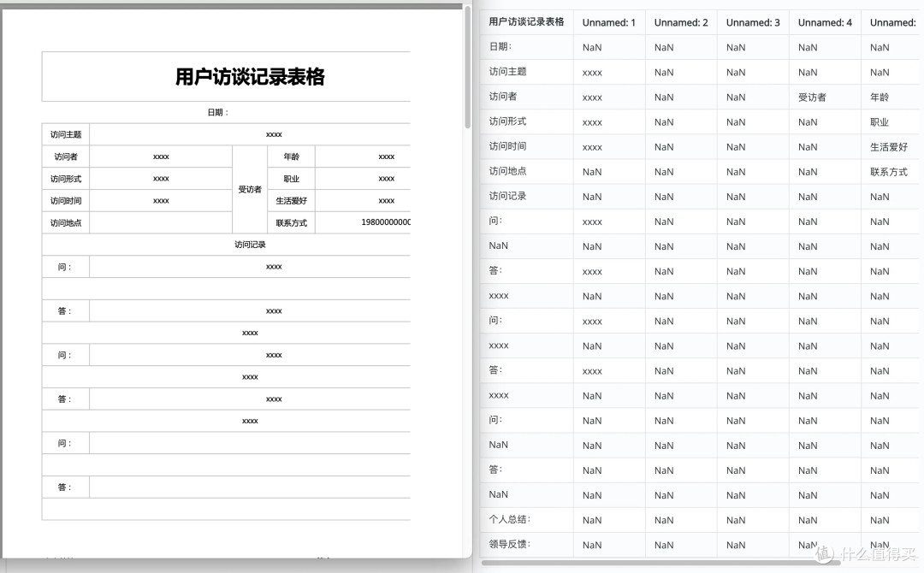
Task: Click the 年龄 label in the left document
Action: [291, 157]
